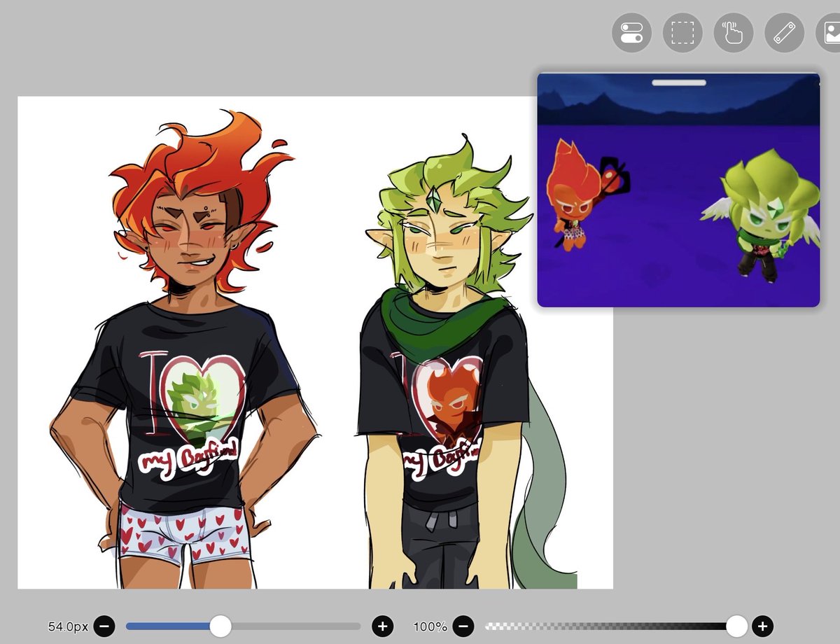Open the view settings toggle icon
The height and width of the screenshot is (644, 840).
point(631,32)
